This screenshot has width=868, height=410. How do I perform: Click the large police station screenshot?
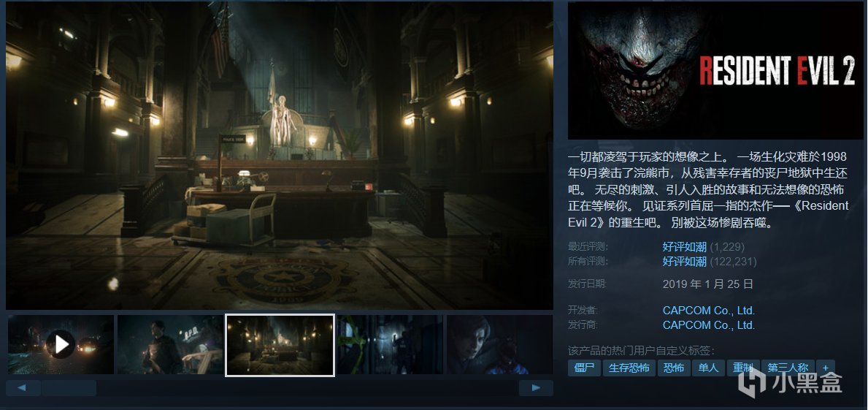280,155
